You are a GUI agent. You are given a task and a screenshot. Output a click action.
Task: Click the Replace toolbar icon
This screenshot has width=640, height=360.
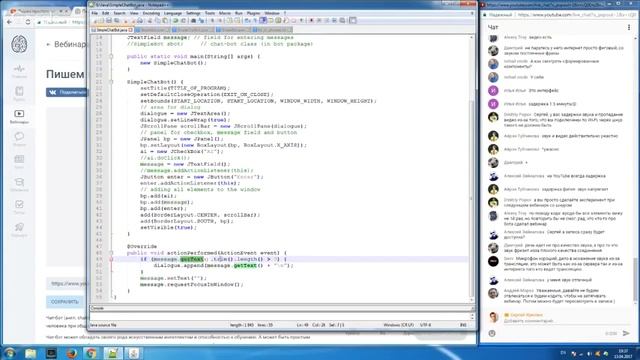click(x=201, y=20)
